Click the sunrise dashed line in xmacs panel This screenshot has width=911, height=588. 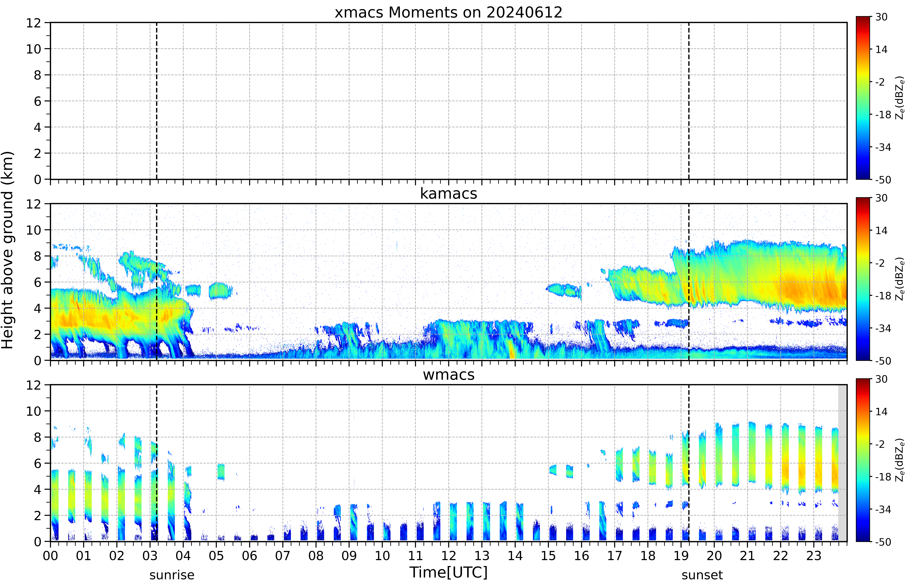coord(156,101)
